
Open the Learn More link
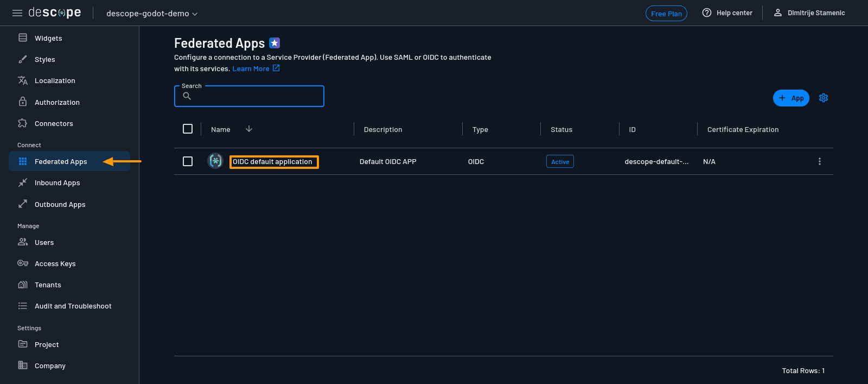tap(251, 69)
